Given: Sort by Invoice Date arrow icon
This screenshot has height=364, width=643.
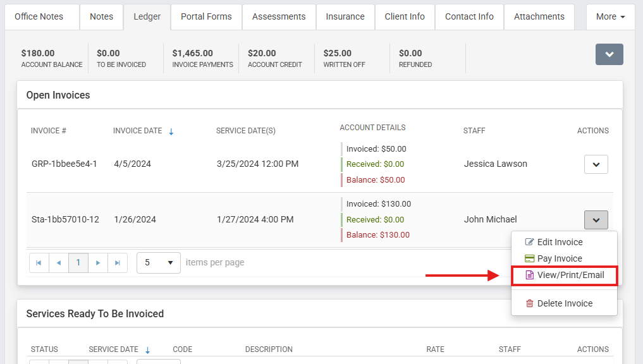Looking at the screenshot, I should coord(171,131).
